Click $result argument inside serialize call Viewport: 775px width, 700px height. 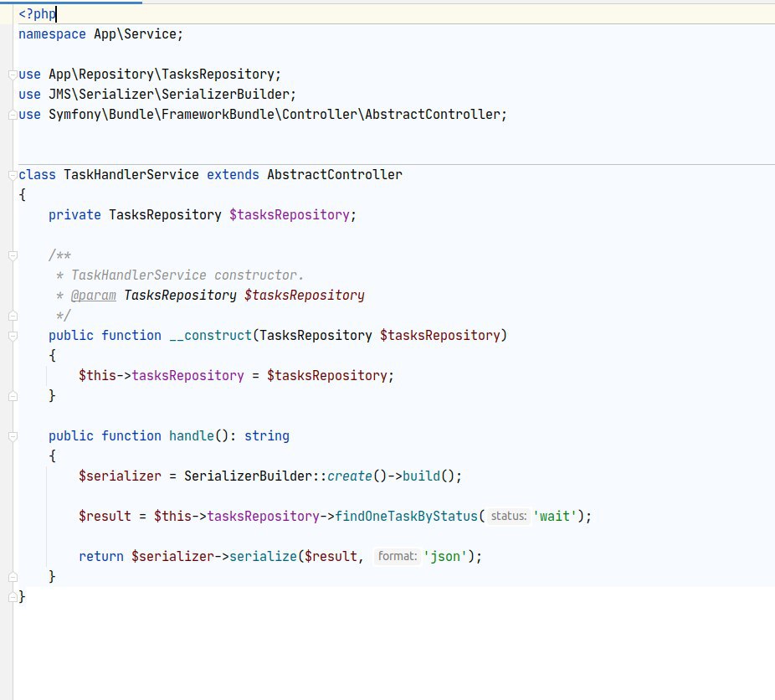click(331, 557)
